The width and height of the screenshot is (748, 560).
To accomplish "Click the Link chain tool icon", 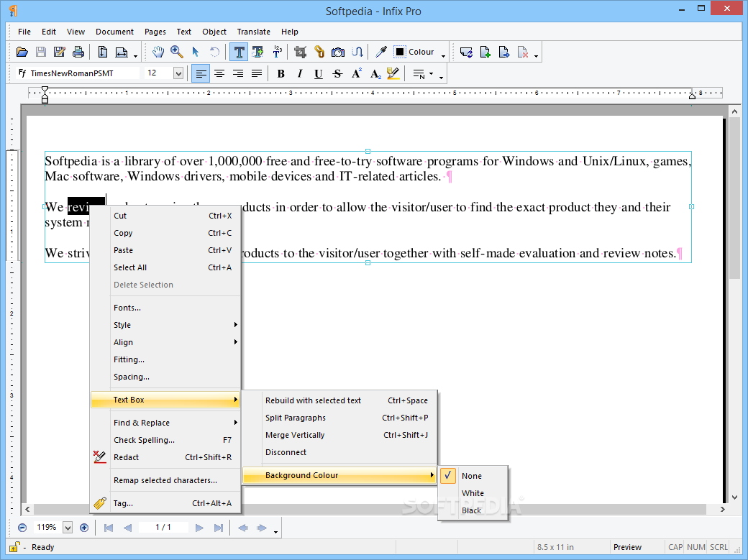I will (319, 52).
